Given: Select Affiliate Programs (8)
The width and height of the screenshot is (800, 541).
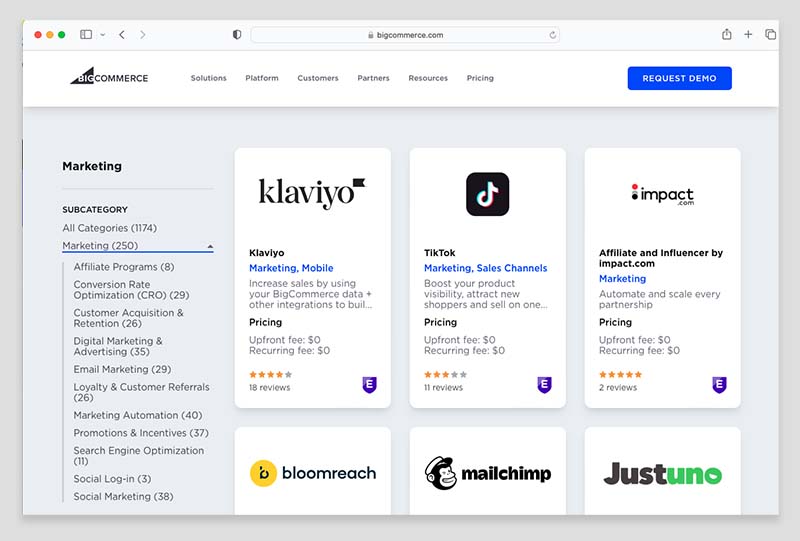Looking at the screenshot, I should click(124, 267).
